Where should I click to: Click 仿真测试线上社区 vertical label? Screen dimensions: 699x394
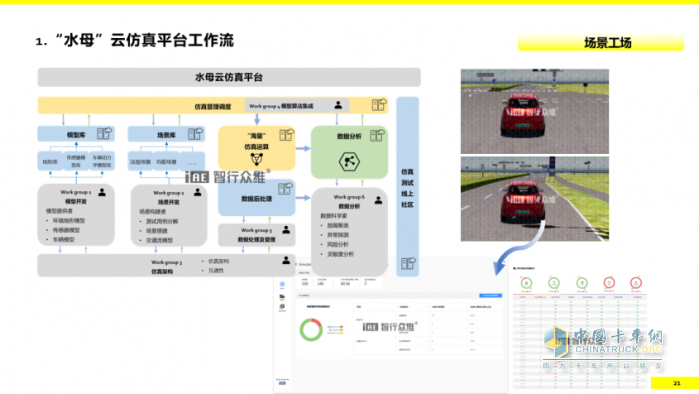(x=407, y=188)
